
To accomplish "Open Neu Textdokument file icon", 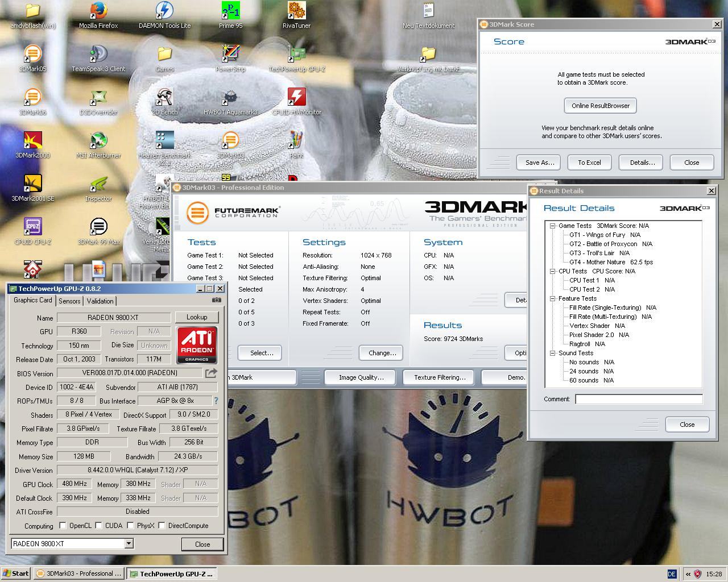I will pyautogui.click(x=428, y=15).
